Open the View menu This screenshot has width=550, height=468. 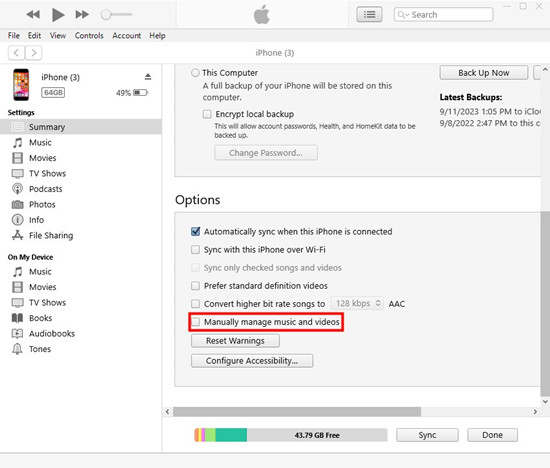click(58, 35)
